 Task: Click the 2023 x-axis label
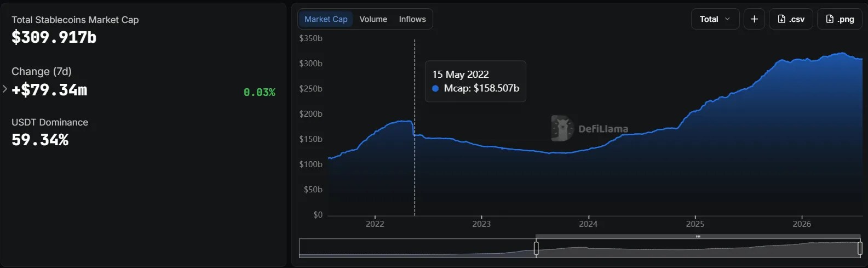481,224
